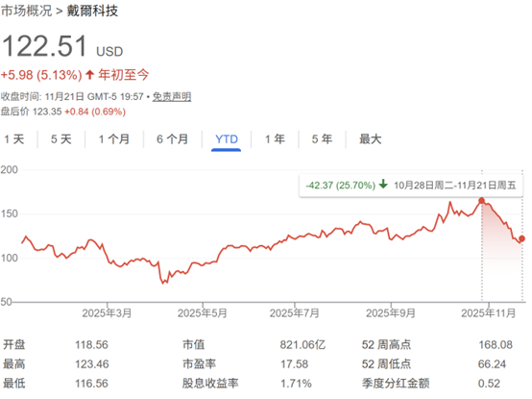The height and width of the screenshot is (399, 532).
Task: Click the 200 y-axis label
Action: point(10,170)
